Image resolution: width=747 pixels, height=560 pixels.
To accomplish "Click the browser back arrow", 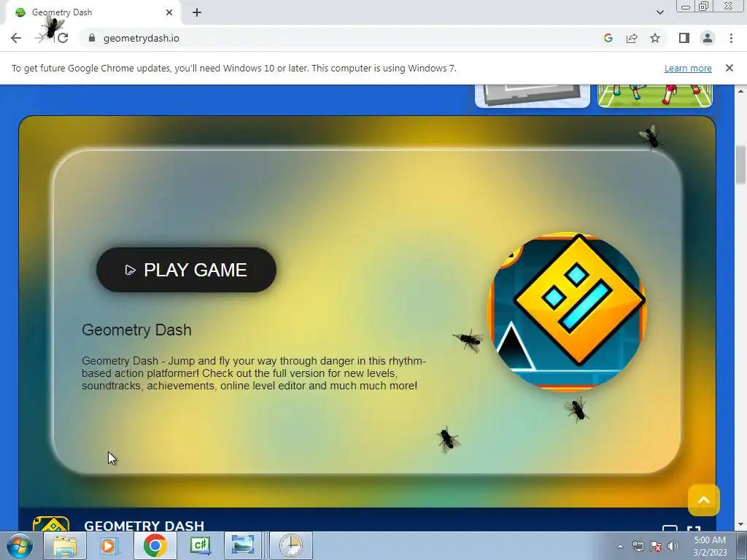I will click(x=16, y=38).
